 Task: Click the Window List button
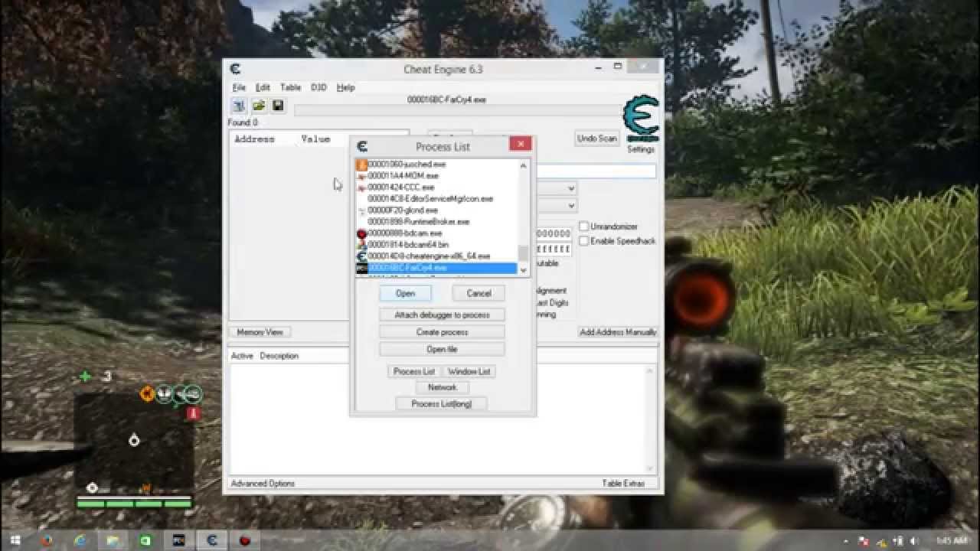[x=469, y=371]
